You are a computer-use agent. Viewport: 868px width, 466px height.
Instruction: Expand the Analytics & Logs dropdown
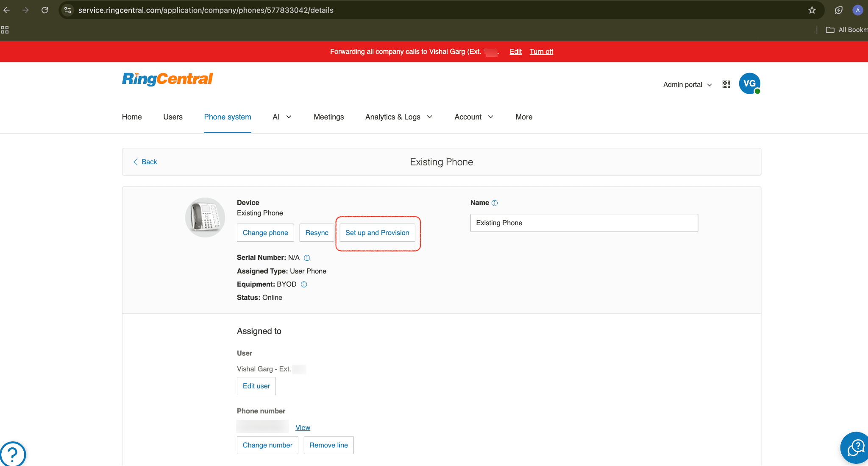click(398, 117)
